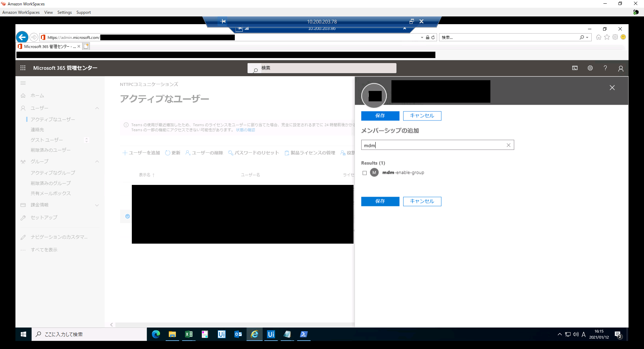Open the 状態の確認 link
The height and width of the screenshot is (349, 644).
coord(246,130)
